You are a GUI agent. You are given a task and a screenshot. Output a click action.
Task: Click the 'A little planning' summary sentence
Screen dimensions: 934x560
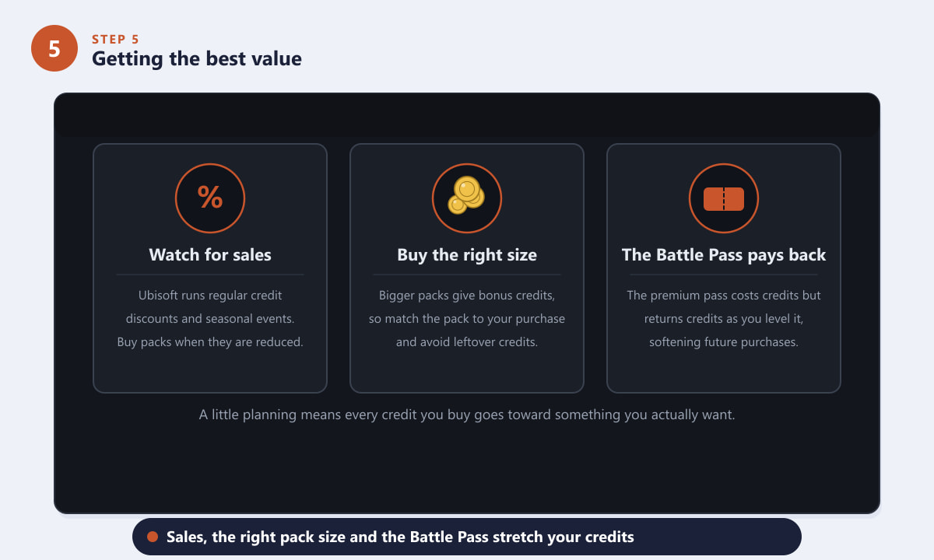tap(467, 415)
